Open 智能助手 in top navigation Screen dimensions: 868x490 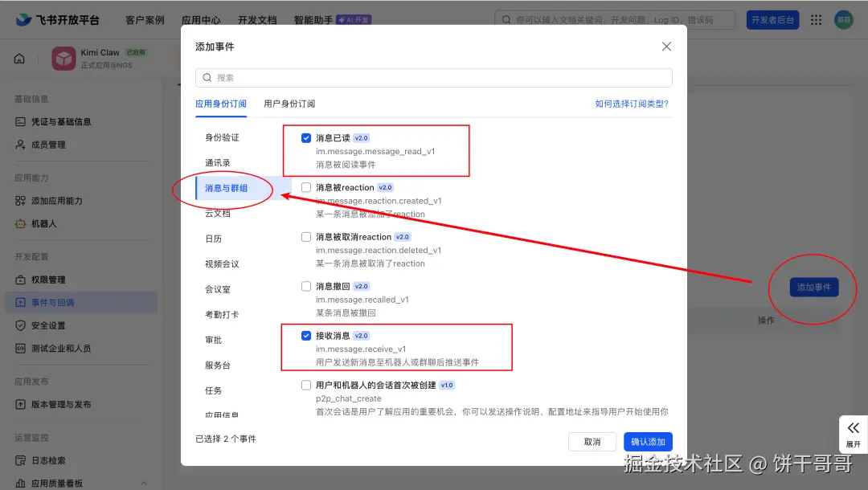[x=313, y=20]
